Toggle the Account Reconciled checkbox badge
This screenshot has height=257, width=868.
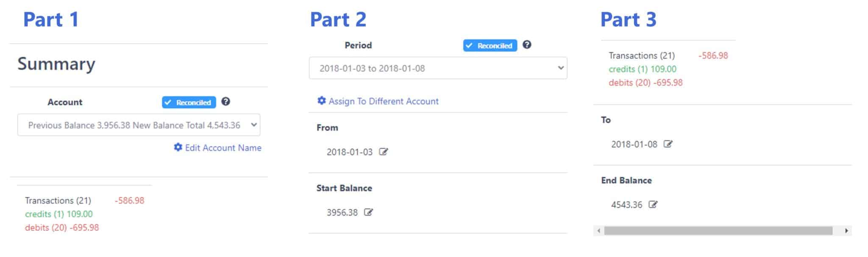click(x=189, y=102)
